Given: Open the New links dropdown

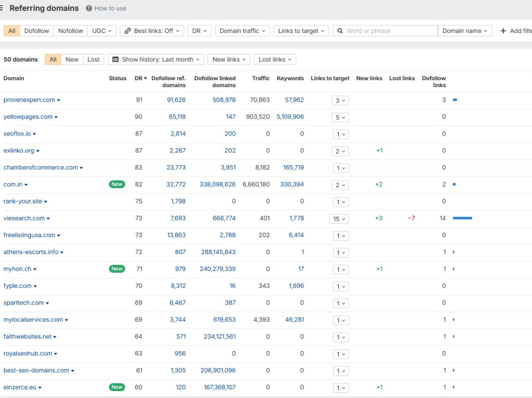Looking at the screenshot, I should (x=229, y=60).
